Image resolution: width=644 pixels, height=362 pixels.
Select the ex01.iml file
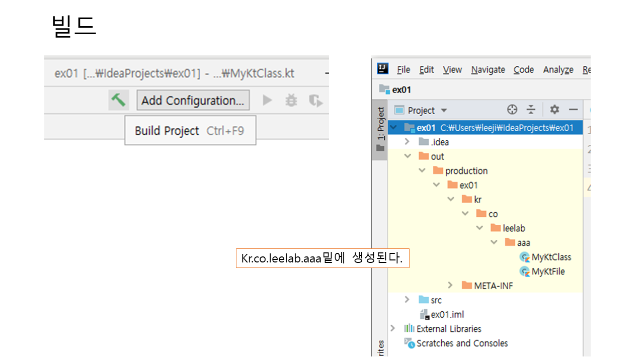point(447,315)
